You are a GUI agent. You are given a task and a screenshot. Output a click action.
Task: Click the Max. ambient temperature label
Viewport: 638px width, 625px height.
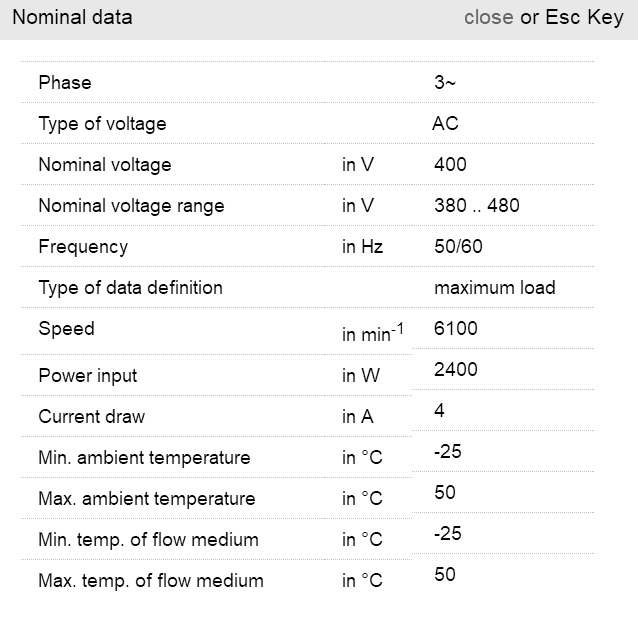click(x=146, y=499)
